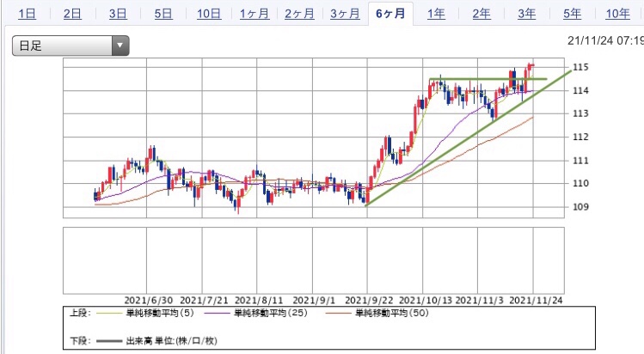Click the active 6ヶ月 tab
This screenshot has height=354, width=644.
(390, 14)
